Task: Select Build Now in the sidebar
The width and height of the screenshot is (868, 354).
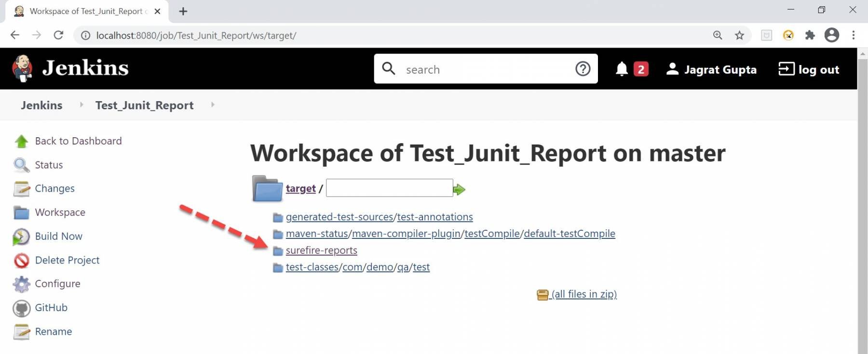Action: click(x=58, y=236)
